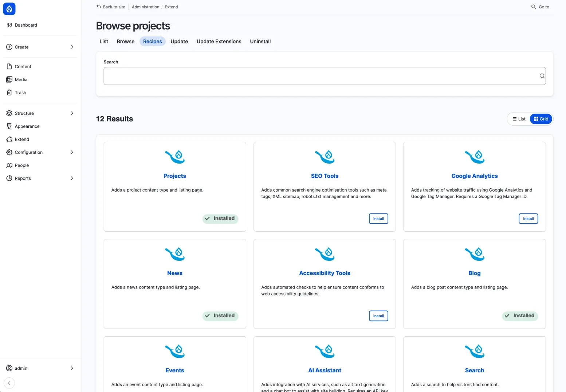
Task: Click into the Search input field
Action: [x=325, y=76]
